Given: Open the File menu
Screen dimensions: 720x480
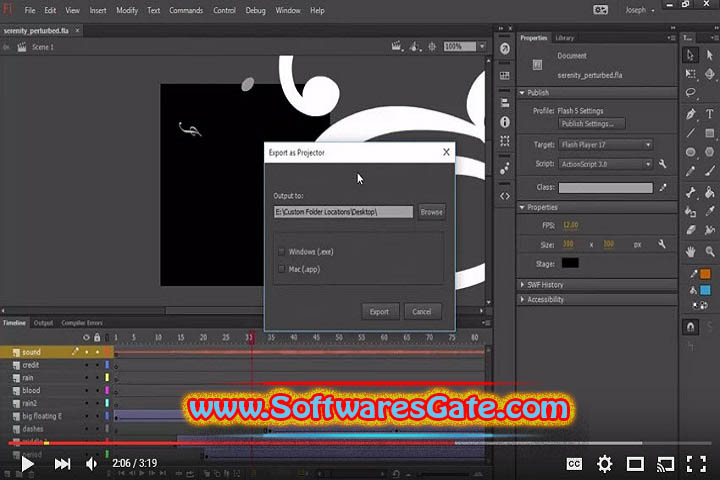Looking at the screenshot, I should point(30,10).
